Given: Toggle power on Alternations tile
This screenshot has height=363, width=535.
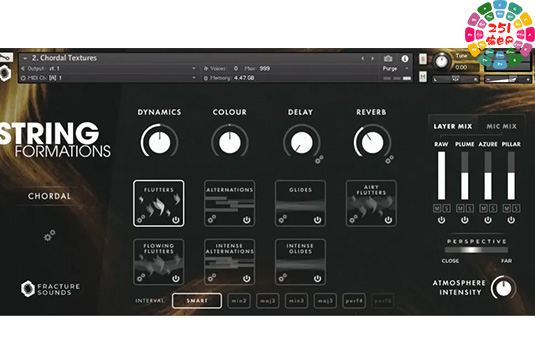Looking at the screenshot, I should click(246, 220).
